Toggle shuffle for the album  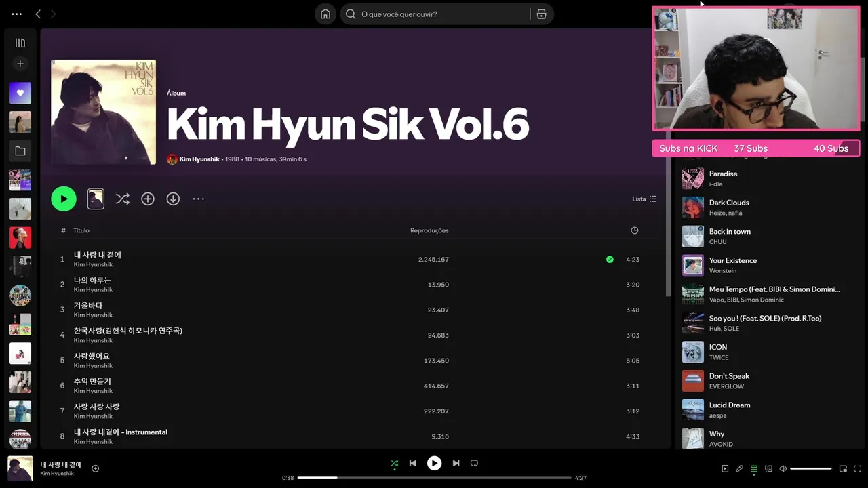[122, 199]
